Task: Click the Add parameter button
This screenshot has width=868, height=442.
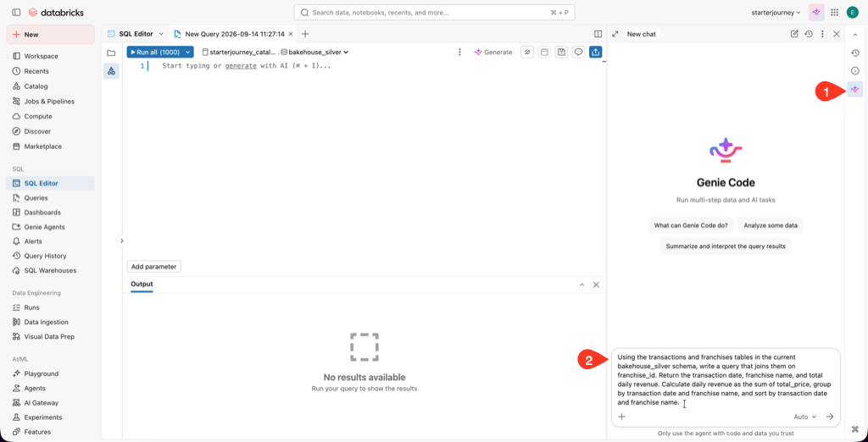Action: 154,267
